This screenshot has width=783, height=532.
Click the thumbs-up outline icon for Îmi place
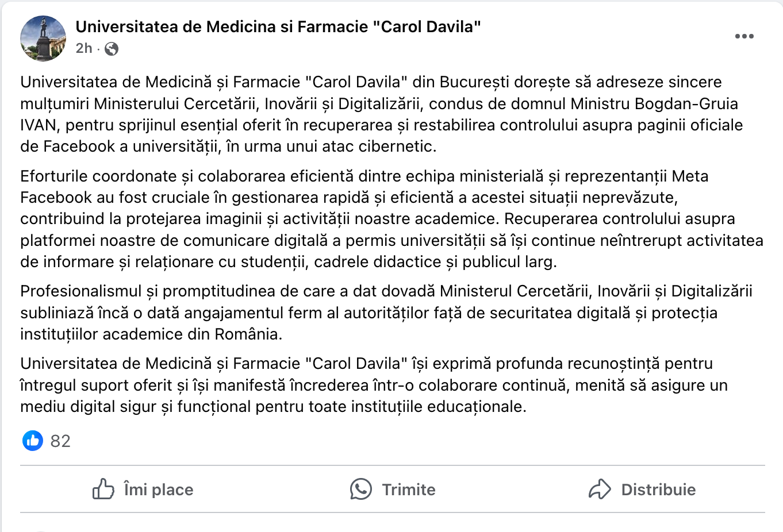[103, 489]
